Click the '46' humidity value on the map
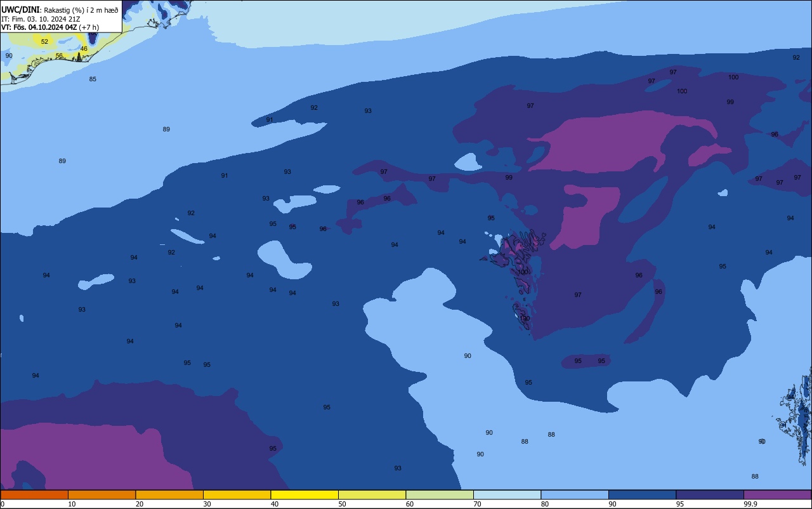The image size is (812, 509). 84,49
